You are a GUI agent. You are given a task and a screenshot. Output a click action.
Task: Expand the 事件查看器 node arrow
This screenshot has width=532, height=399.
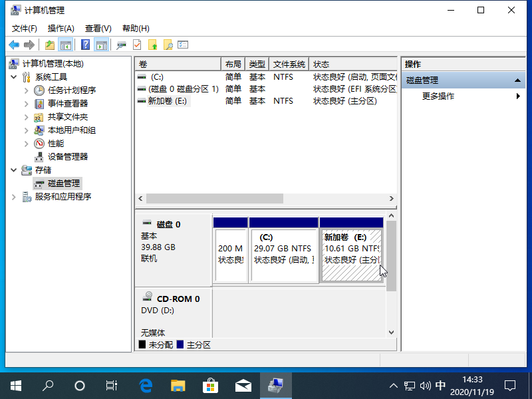26,104
